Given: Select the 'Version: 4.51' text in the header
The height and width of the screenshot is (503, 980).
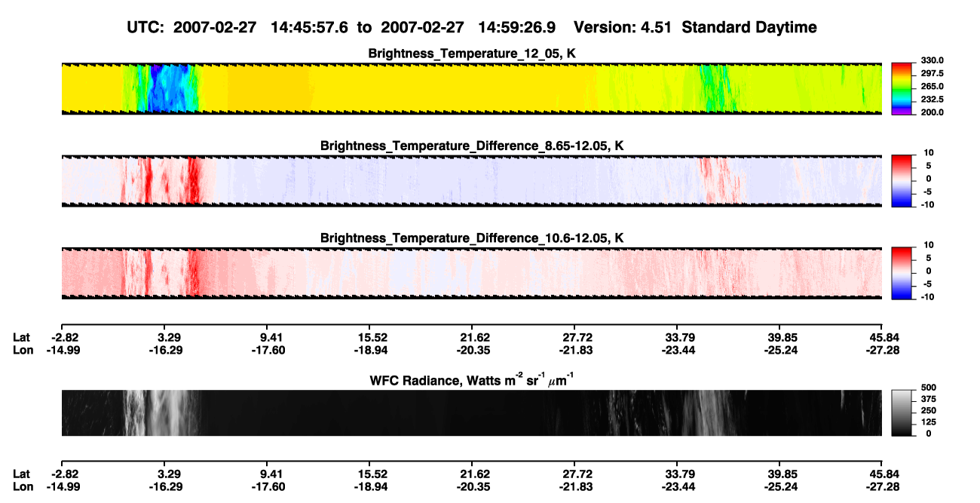Looking at the screenshot, I should click(622, 27).
